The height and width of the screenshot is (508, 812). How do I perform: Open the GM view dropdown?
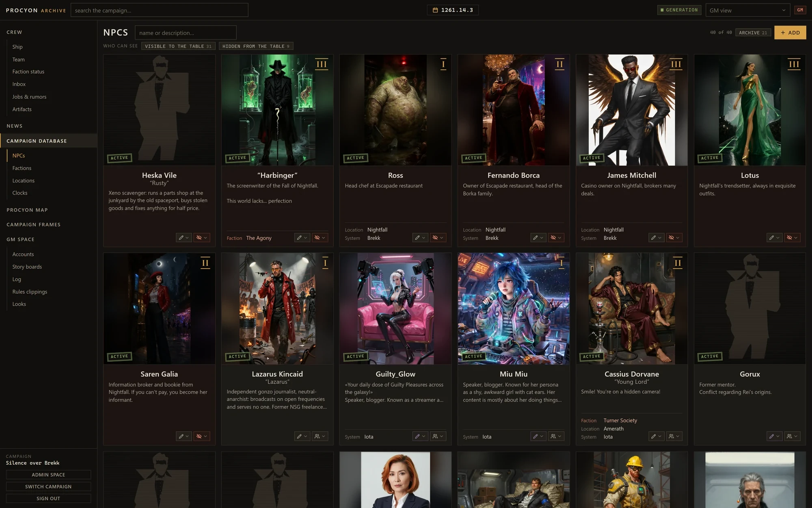747,10
